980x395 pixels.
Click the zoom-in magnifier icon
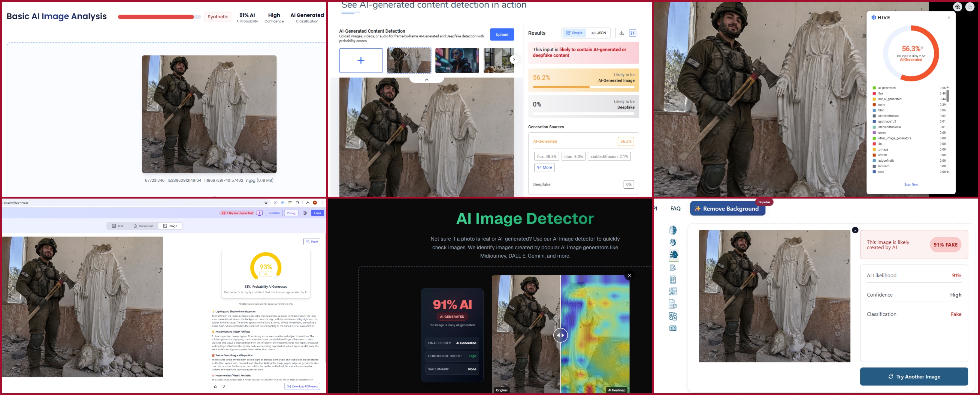[x=957, y=7]
